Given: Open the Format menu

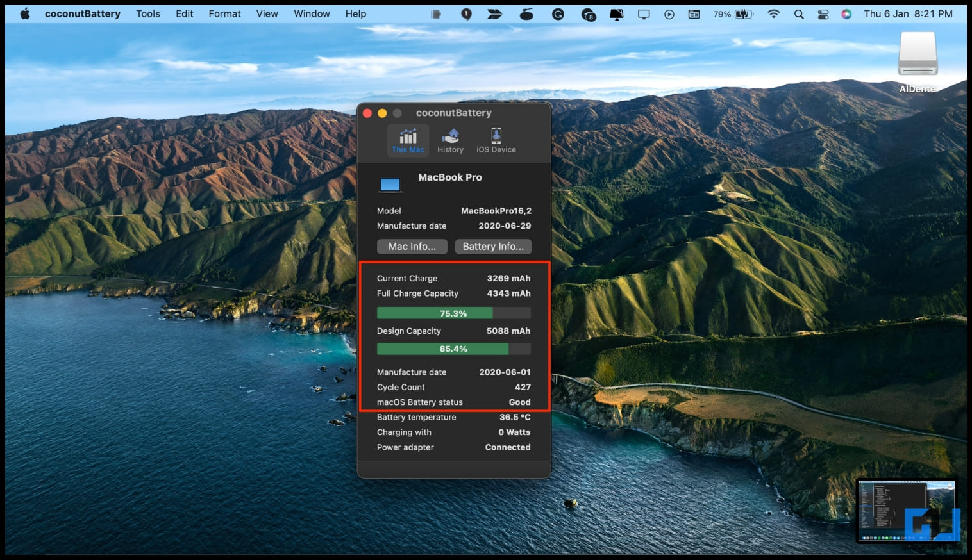Looking at the screenshot, I should (224, 13).
